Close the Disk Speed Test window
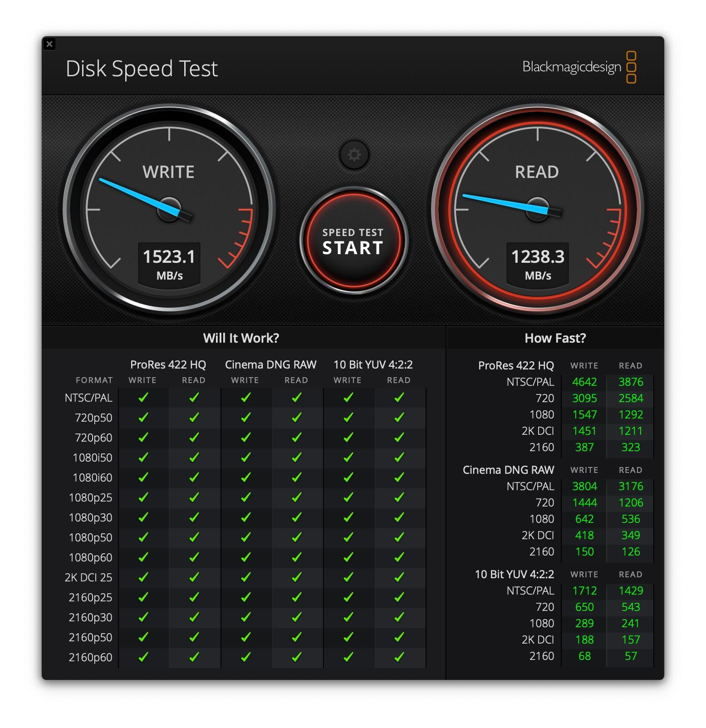Image resolution: width=706 pixels, height=728 pixels. (x=49, y=44)
